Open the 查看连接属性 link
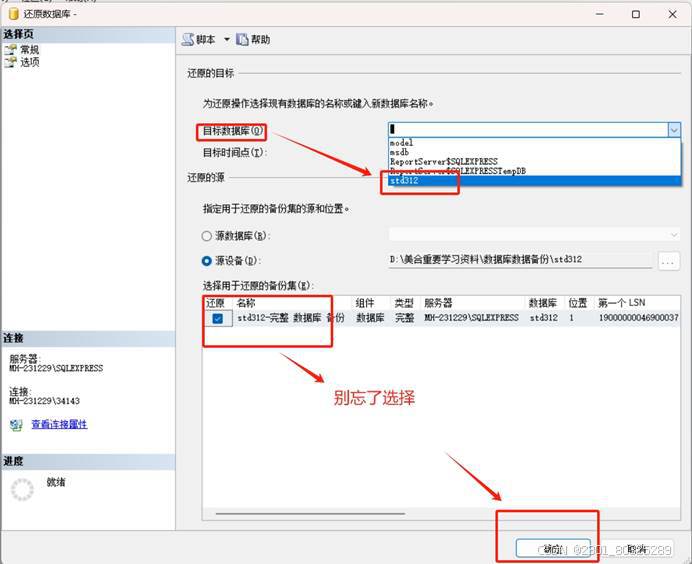Viewport: 692px width, 564px height. point(59,425)
